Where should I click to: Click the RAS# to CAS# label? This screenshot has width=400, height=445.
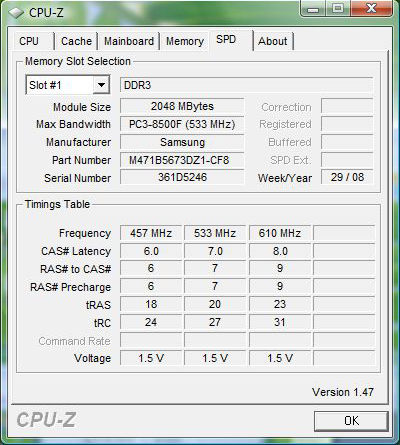[x=76, y=269]
